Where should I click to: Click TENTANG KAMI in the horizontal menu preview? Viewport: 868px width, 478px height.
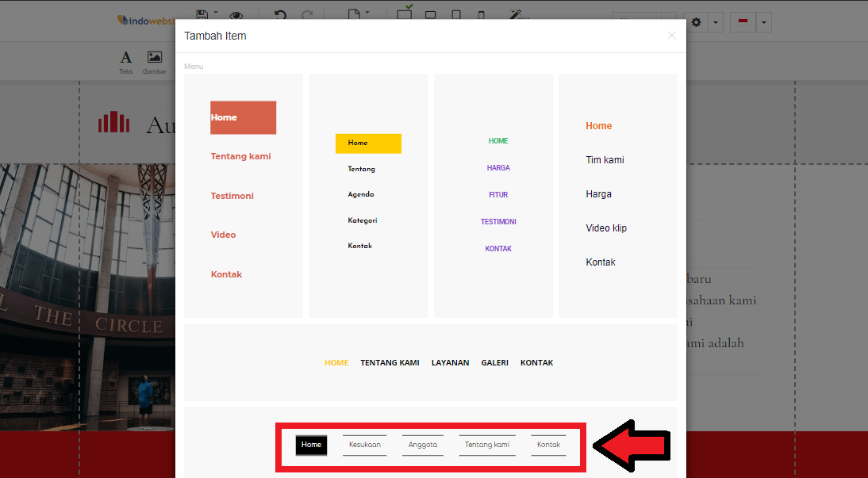pos(390,362)
